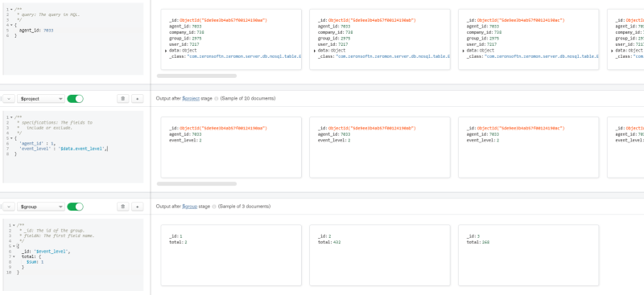Screen dimensions: 644x295
Task: Click into the $group stage code editor
Action: pyautogui.click(x=74, y=255)
